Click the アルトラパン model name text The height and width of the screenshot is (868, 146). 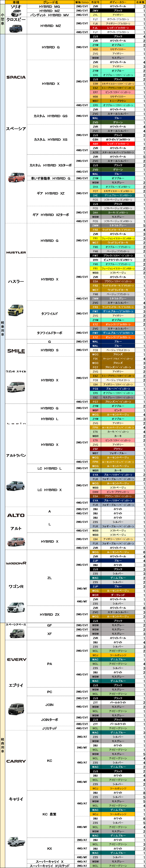tap(16, 456)
